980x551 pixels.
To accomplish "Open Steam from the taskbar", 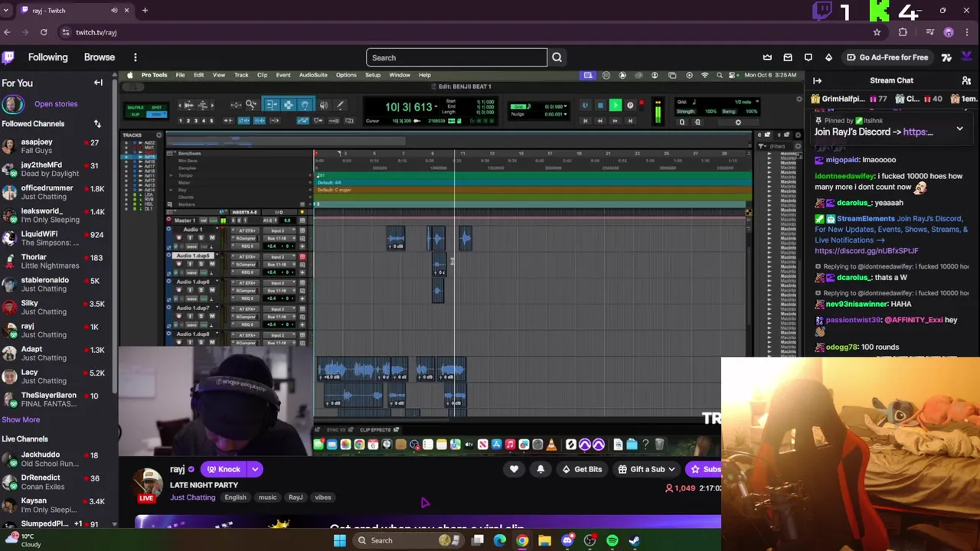I will click(635, 540).
